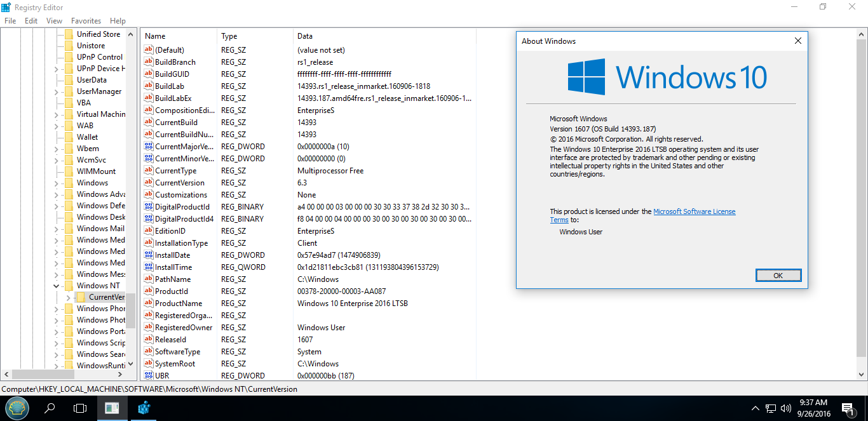Click the CurrentMinorVersionNumber DWORD icon

pos(148,159)
